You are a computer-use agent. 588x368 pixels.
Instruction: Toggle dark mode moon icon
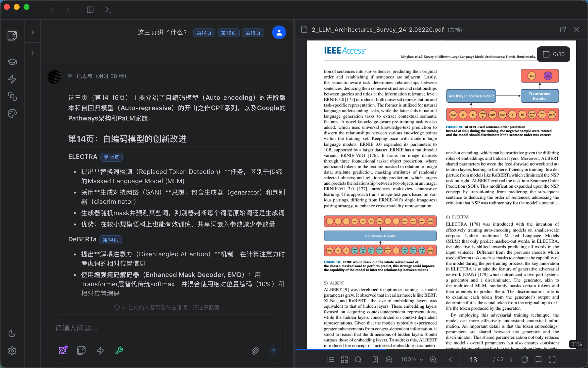click(12, 333)
